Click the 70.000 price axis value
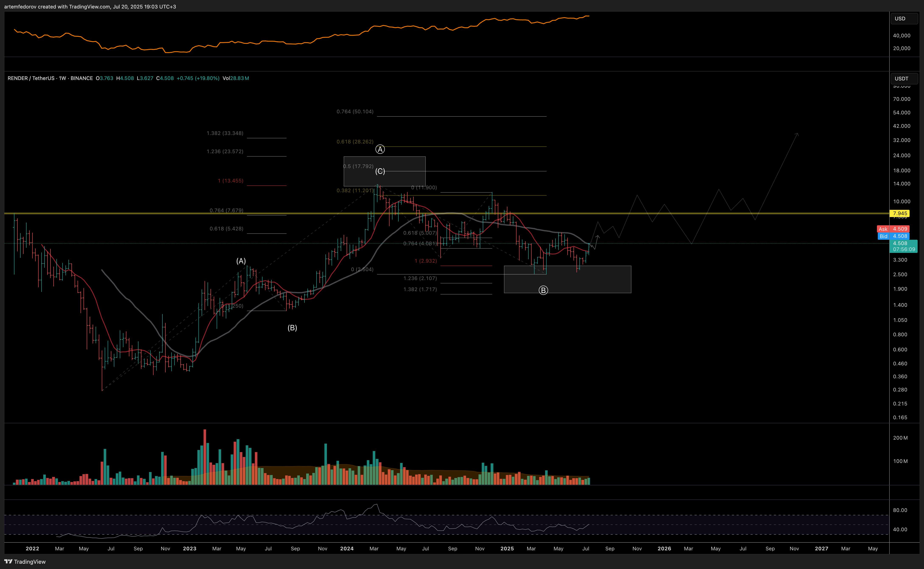 pyautogui.click(x=902, y=99)
